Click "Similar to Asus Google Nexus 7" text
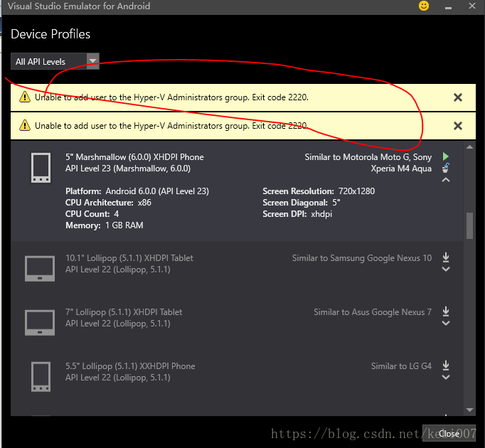This screenshot has width=485, height=448. click(x=373, y=312)
